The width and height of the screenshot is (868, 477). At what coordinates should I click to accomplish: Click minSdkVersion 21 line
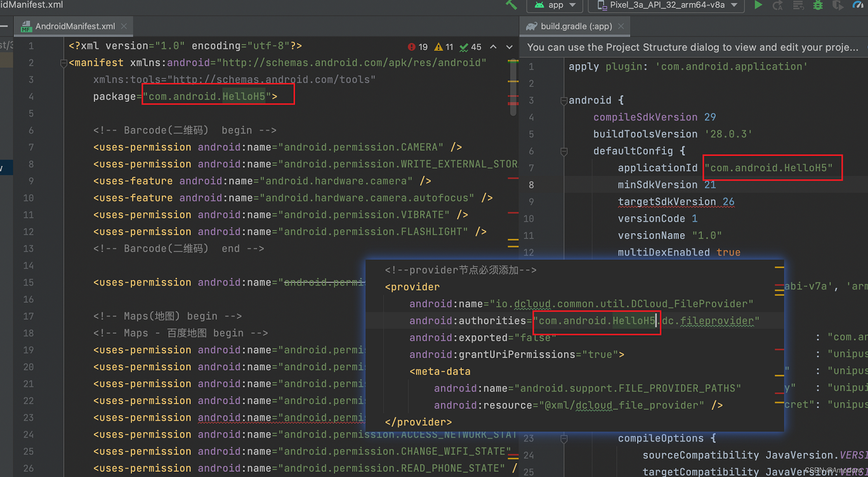coord(667,185)
